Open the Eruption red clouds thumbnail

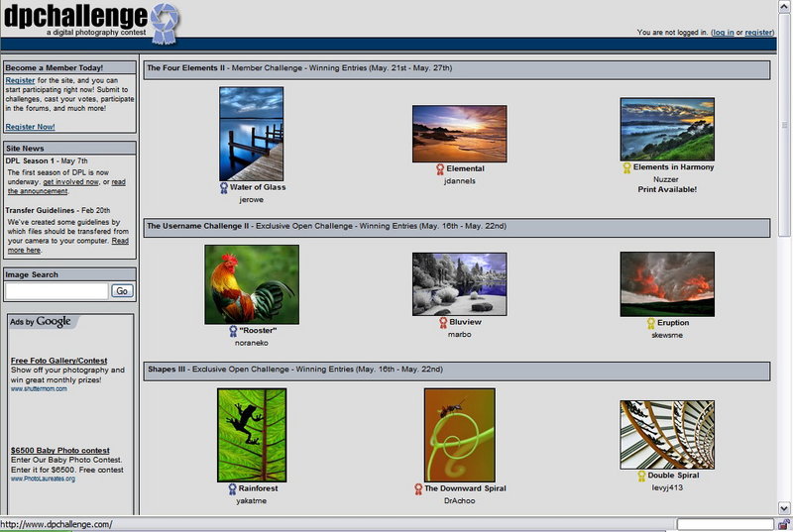click(x=667, y=284)
